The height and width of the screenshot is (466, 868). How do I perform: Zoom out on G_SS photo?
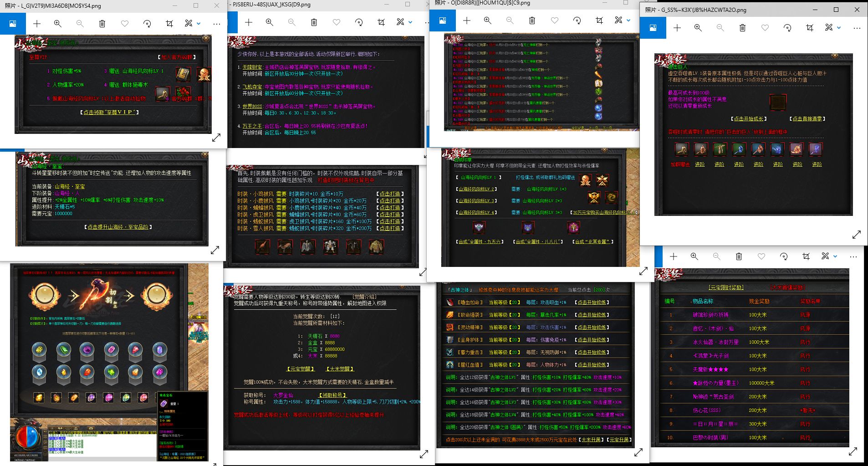tap(720, 28)
